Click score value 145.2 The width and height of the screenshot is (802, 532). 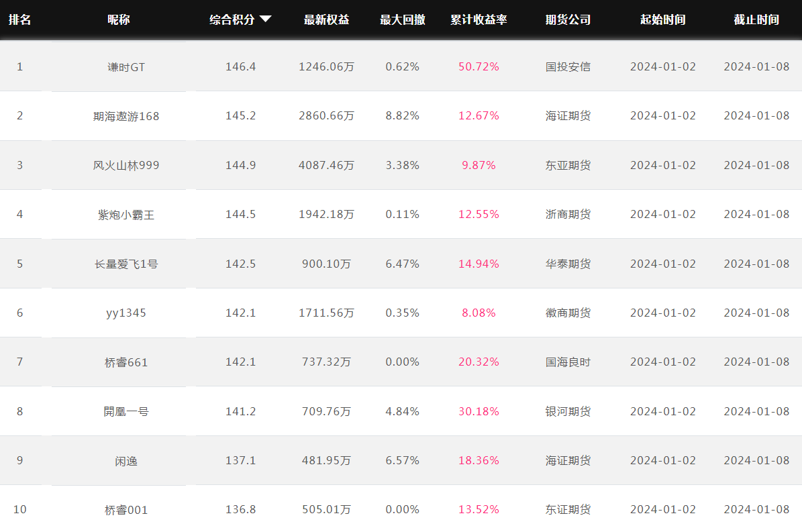coord(240,115)
